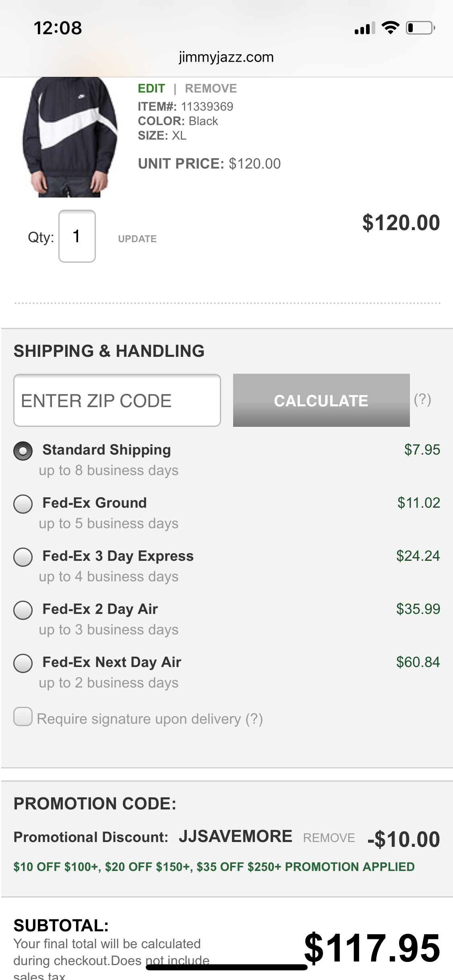453x980 pixels.
Task: Enable require signature upon delivery checkbox
Action: tap(23, 717)
